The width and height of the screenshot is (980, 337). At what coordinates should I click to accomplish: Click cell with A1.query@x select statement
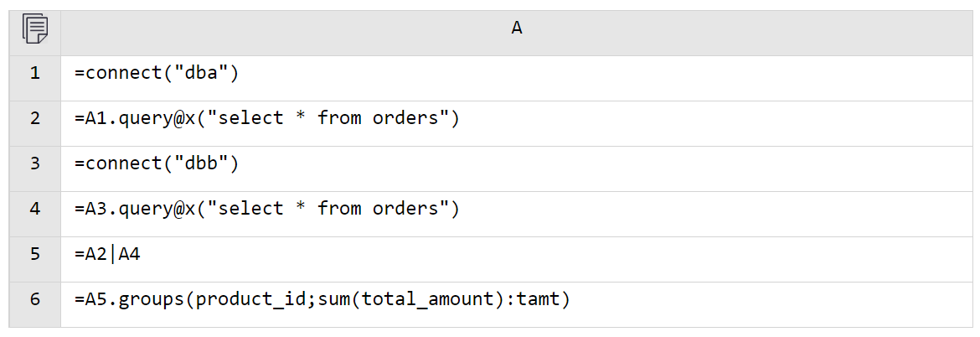[516, 123]
